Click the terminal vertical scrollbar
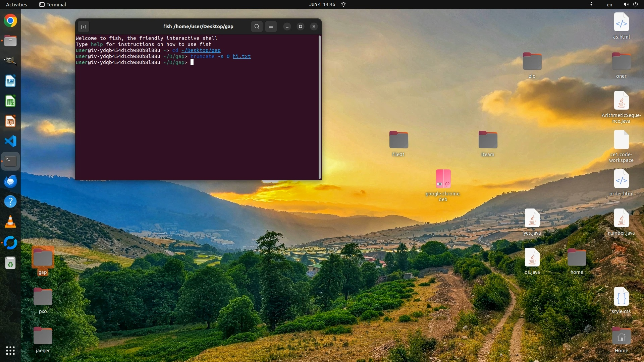 [x=320, y=107]
